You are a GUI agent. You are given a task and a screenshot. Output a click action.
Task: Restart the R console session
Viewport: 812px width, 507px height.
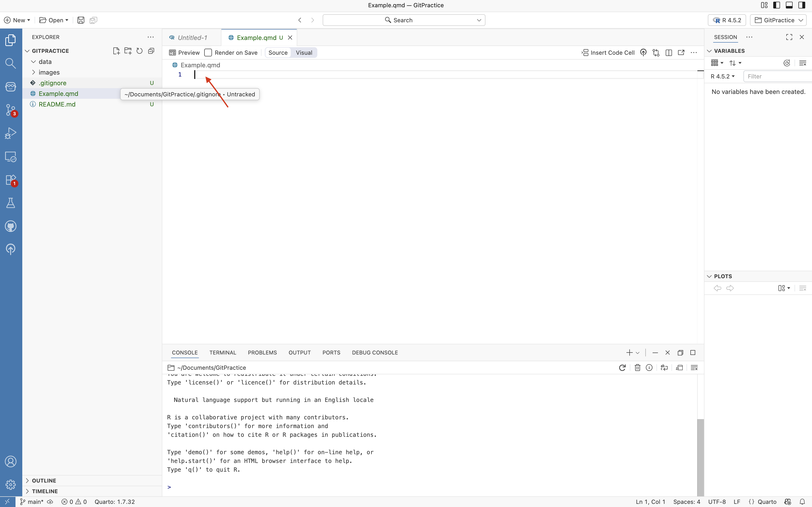click(622, 368)
